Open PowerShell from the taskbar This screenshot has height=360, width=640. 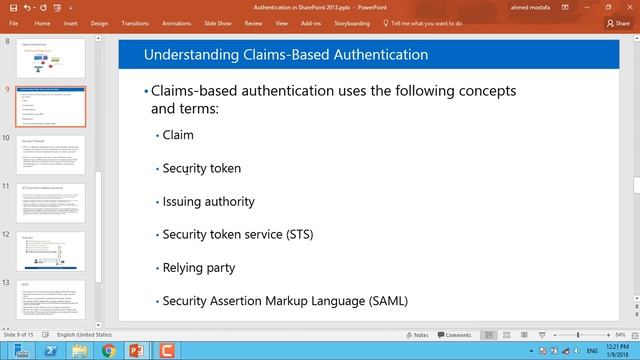pyautogui.click(x=51, y=351)
